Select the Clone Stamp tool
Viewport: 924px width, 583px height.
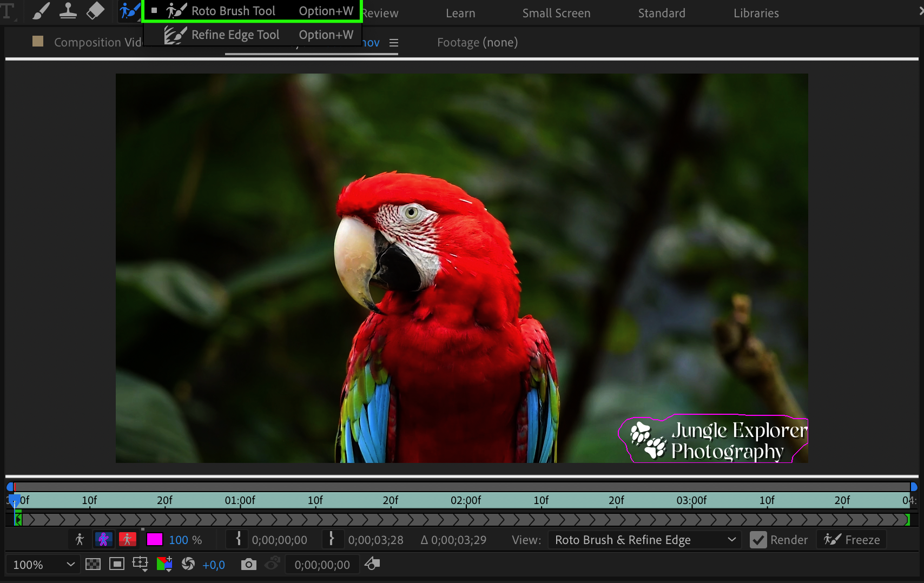68,11
